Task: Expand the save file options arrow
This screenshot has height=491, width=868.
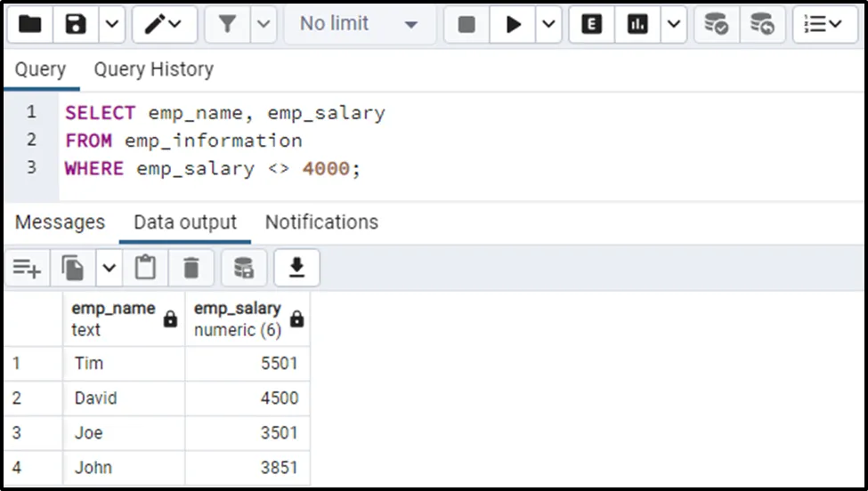Action: [x=110, y=24]
